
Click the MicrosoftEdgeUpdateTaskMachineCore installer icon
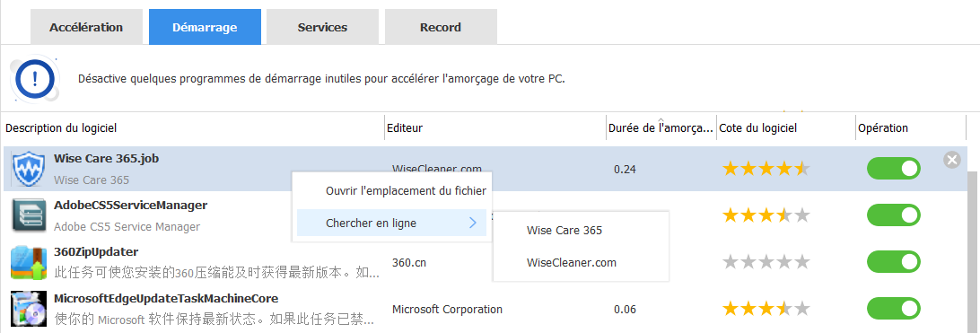[x=29, y=309]
